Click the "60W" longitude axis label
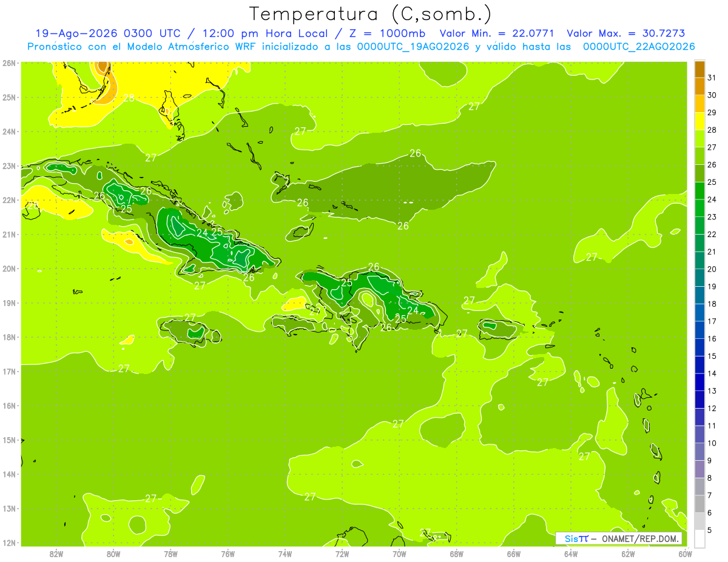728x562 pixels. pyautogui.click(x=685, y=553)
